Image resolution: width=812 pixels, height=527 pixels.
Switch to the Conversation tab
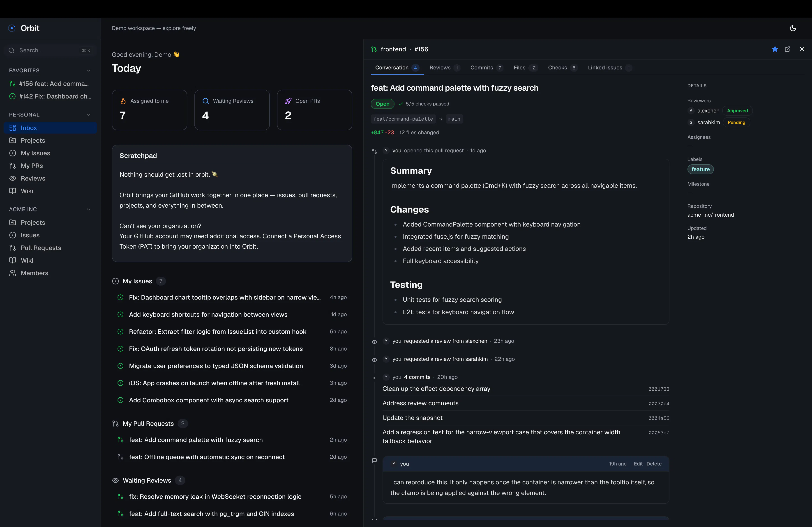pos(397,67)
